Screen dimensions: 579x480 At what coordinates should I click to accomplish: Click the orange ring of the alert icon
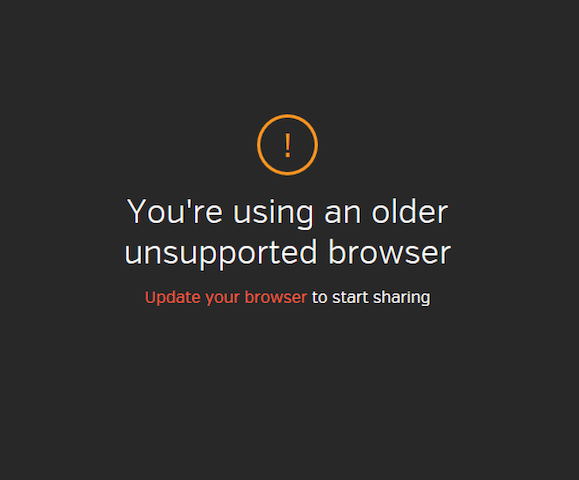click(x=287, y=116)
